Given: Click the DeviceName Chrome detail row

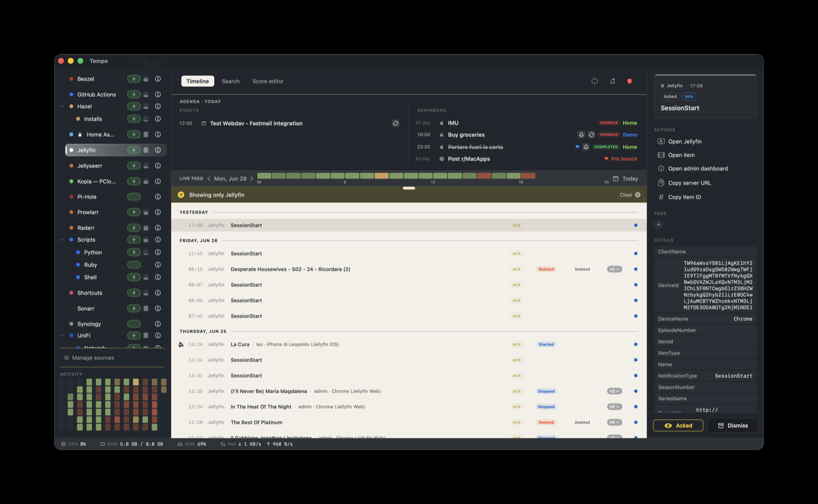Looking at the screenshot, I should [705, 319].
